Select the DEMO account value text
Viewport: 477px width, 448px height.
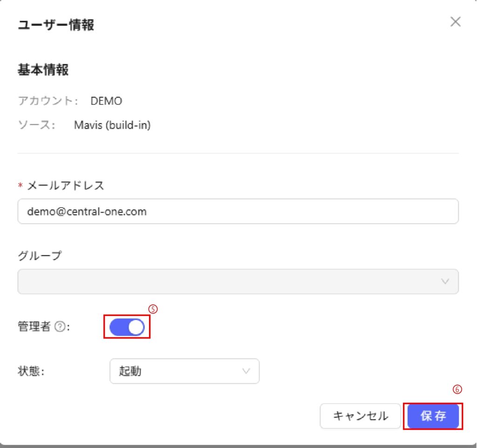[x=106, y=101]
